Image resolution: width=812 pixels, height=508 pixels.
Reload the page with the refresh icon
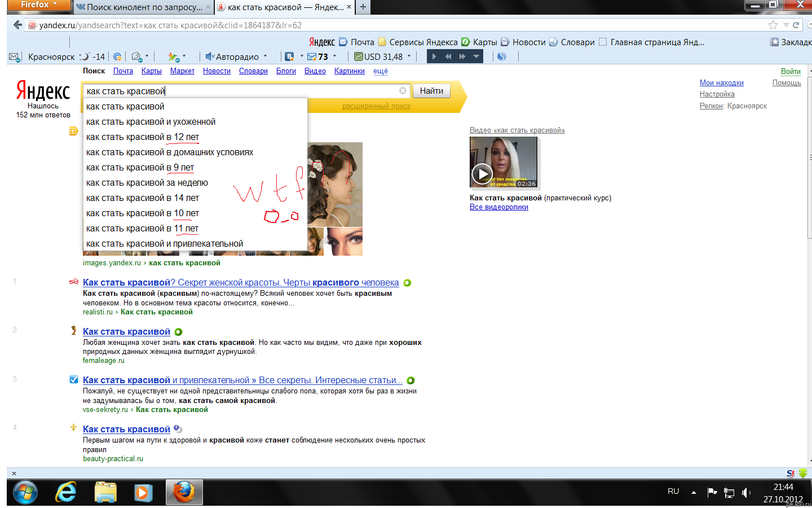796,25
